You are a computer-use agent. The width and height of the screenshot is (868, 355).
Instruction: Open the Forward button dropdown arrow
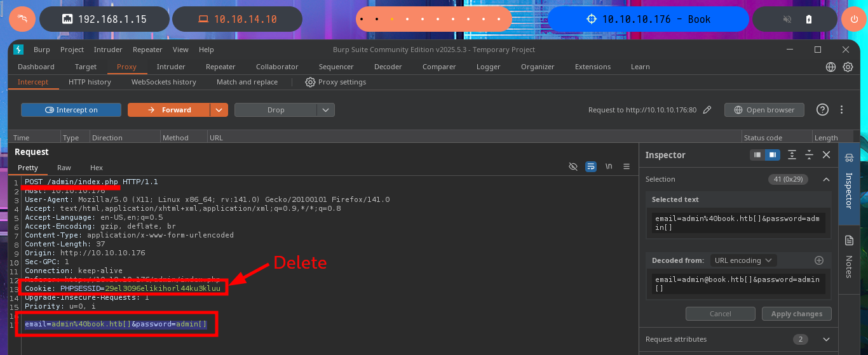point(219,110)
